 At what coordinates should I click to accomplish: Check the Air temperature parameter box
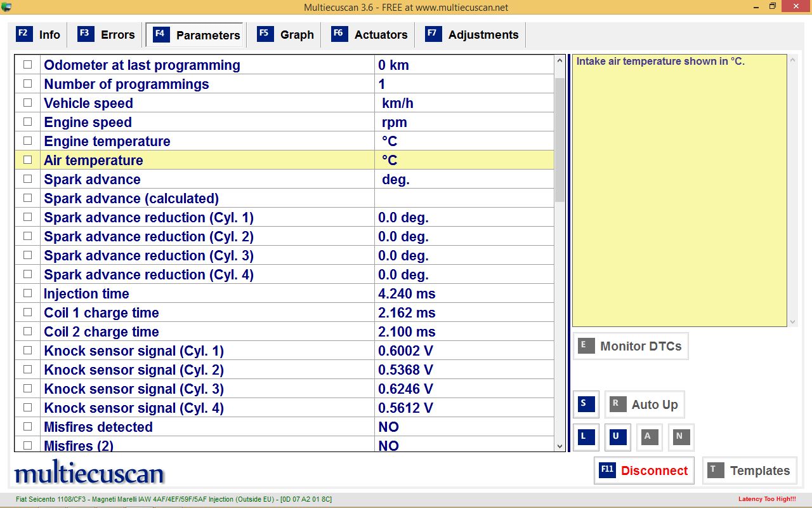coord(27,160)
